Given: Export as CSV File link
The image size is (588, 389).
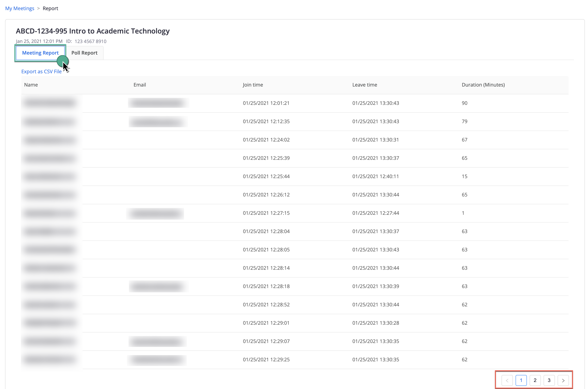Looking at the screenshot, I should click(41, 72).
